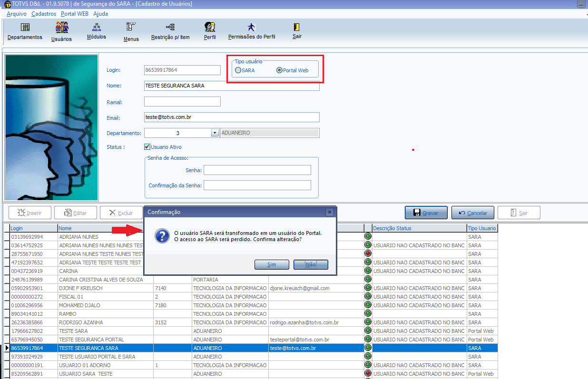The image size is (588, 379).
Task: Open the Módulos toolbar icon
Action: pos(97,31)
